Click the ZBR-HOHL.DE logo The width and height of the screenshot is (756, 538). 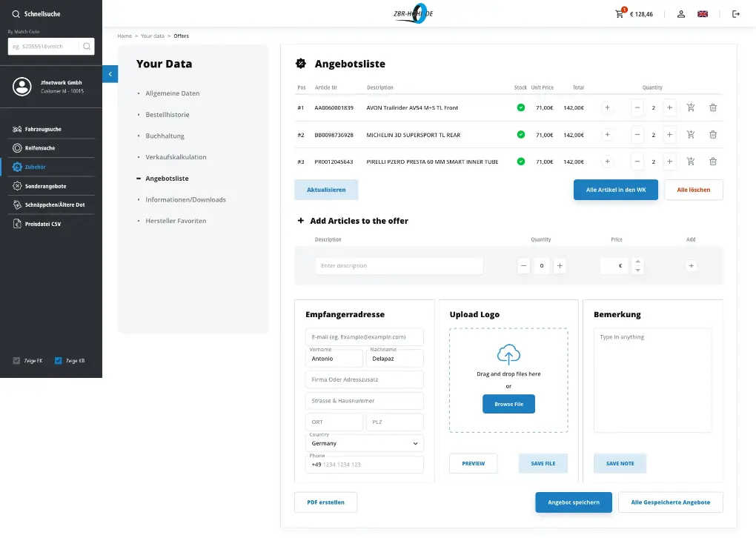coord(413,13)
